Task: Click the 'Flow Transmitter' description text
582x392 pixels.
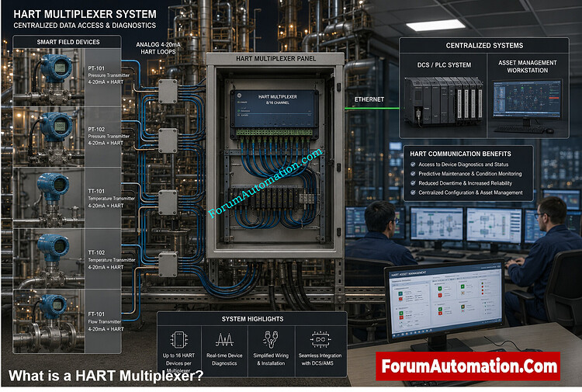Action: click(x=104, y=321)
